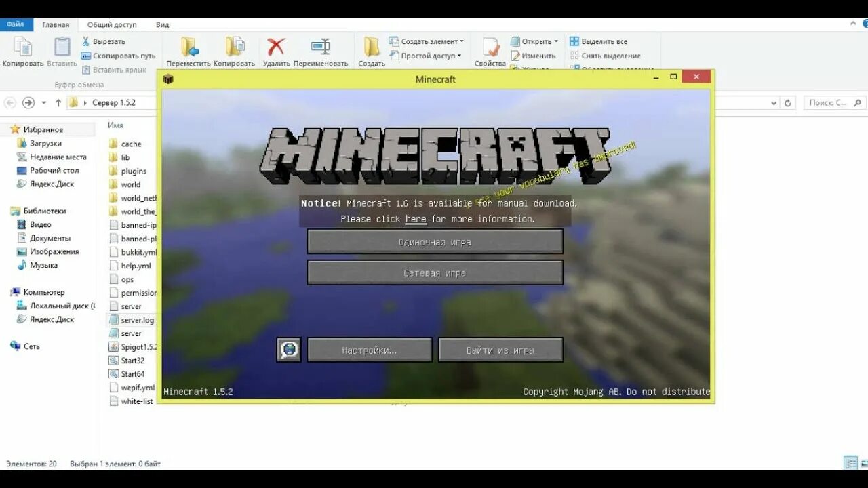Click the Paste icon in Explorer ribbon
Image resolution: width=868 pixels, height=488 pixels.
[62, 47]
